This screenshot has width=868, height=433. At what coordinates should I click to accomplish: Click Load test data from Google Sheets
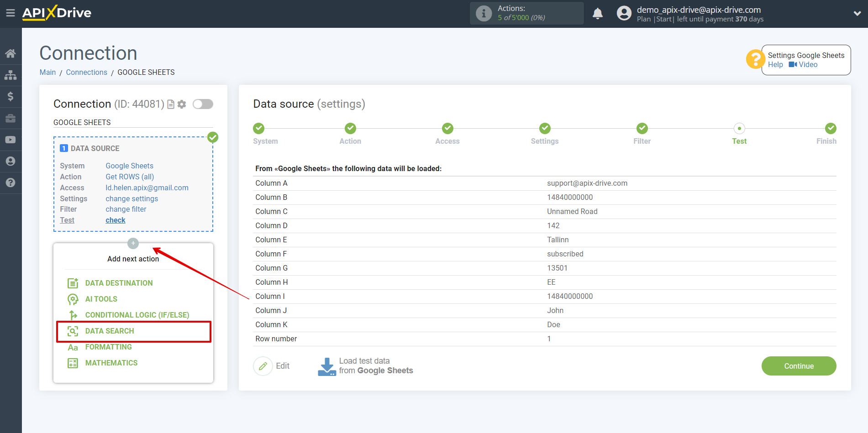[x=376, y=366]
